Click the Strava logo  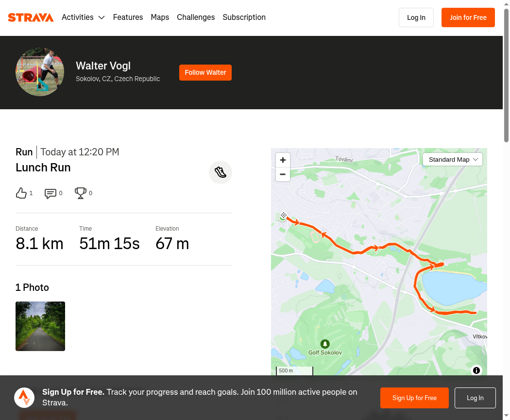(31, 17)
